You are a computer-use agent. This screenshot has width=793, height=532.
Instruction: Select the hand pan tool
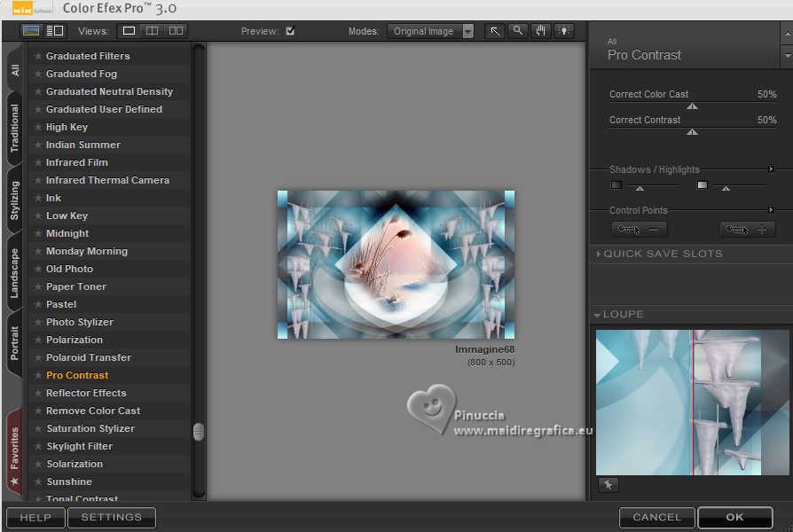coord(540,31)
